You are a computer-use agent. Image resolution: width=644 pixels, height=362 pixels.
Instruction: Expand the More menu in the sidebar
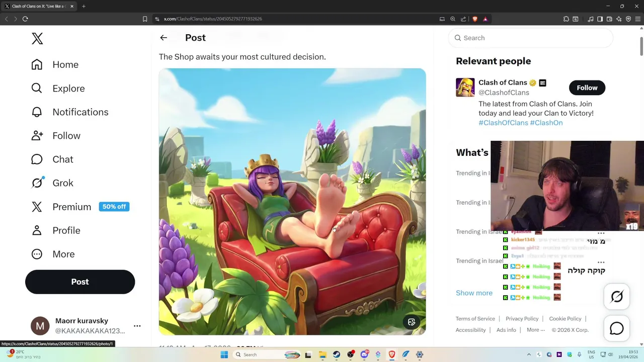pos(53,254)
